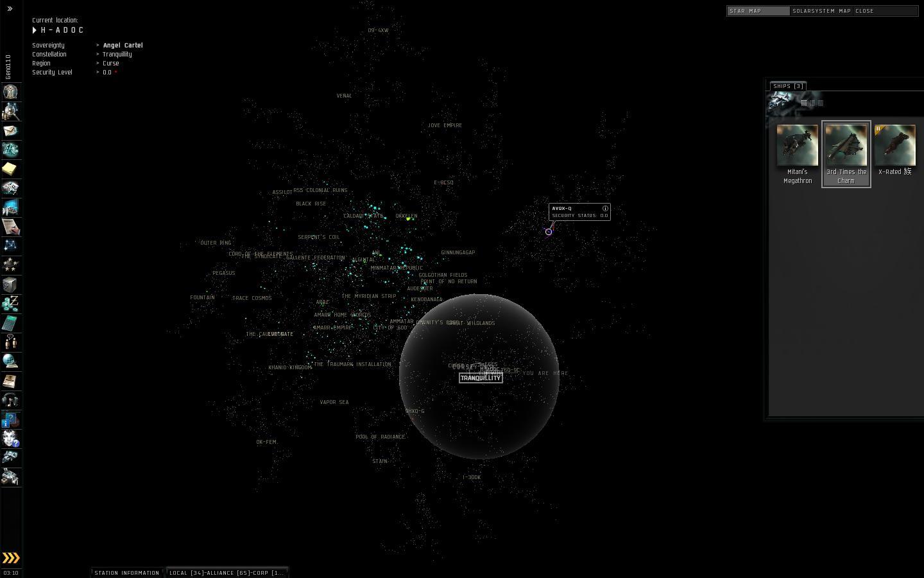
Task: Open the Character Sheet icon
Action: (10, 92)
